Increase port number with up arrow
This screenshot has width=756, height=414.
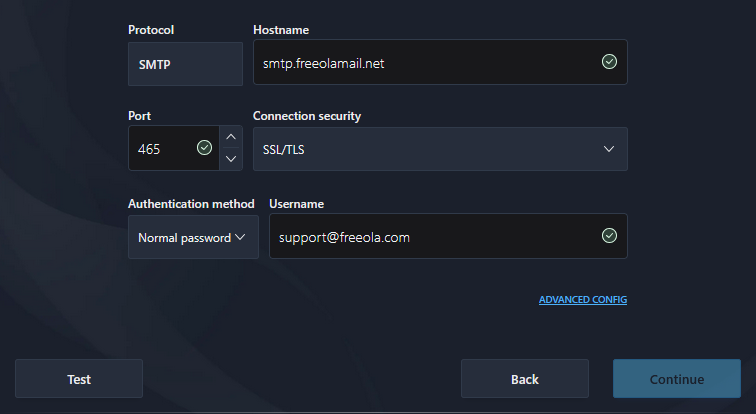tap(231, 138)
